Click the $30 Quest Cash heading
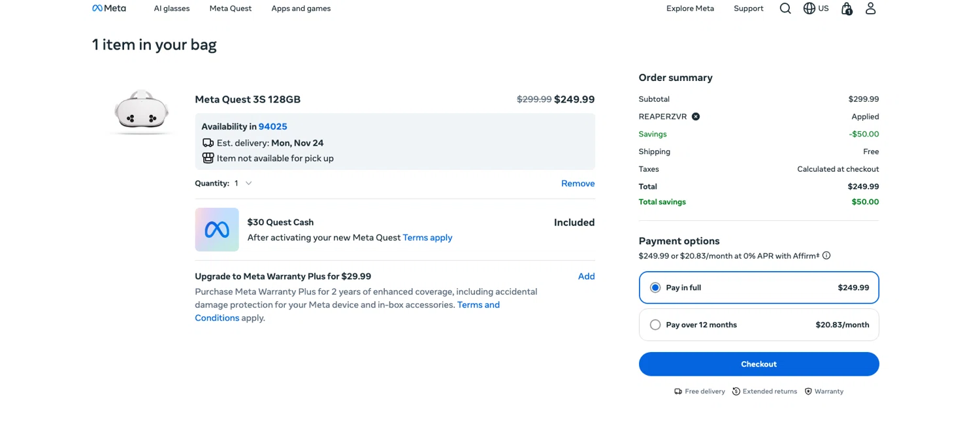 point(280,222)
